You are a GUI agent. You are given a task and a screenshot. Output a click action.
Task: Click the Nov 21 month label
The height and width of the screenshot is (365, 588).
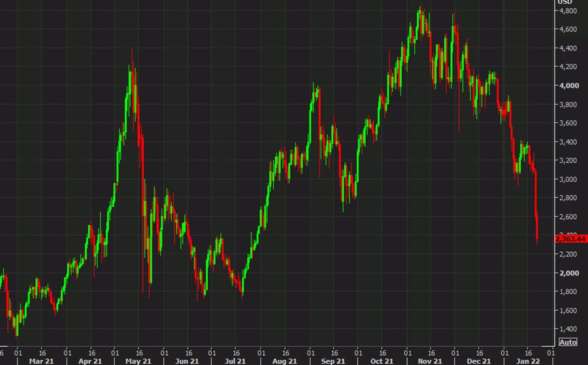(x=431, y=359)
